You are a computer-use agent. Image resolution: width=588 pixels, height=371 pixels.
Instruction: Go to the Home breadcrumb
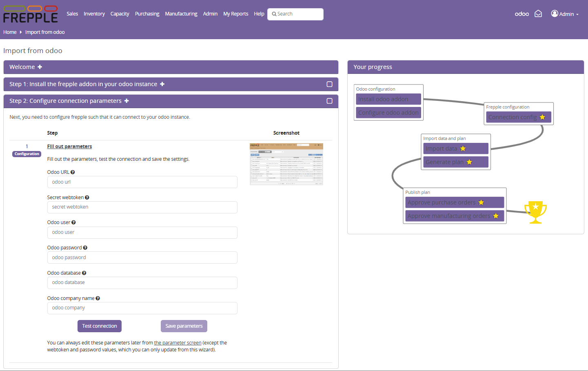[x=10, y=32]
